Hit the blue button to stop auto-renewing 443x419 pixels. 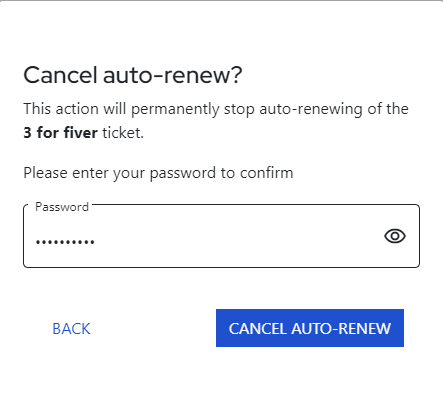(x=310, y=328)
